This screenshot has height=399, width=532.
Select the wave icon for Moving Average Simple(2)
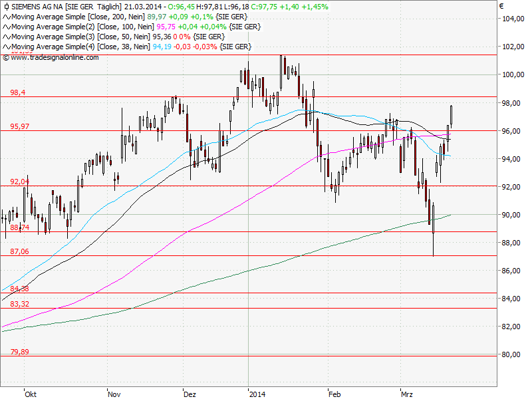5,26
